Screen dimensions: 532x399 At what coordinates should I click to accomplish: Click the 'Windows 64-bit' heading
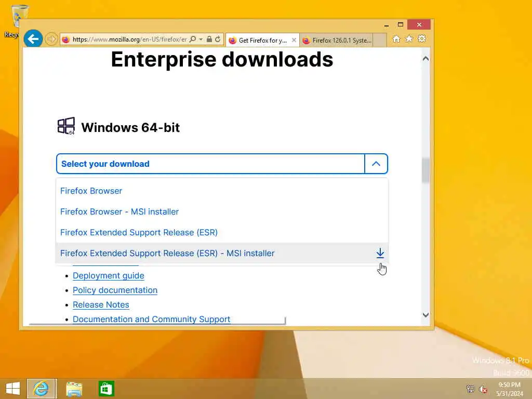[130, 128]
